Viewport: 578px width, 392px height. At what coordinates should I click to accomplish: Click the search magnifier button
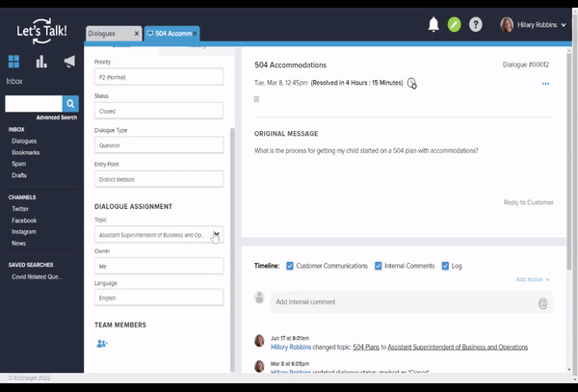coord(70,103)
